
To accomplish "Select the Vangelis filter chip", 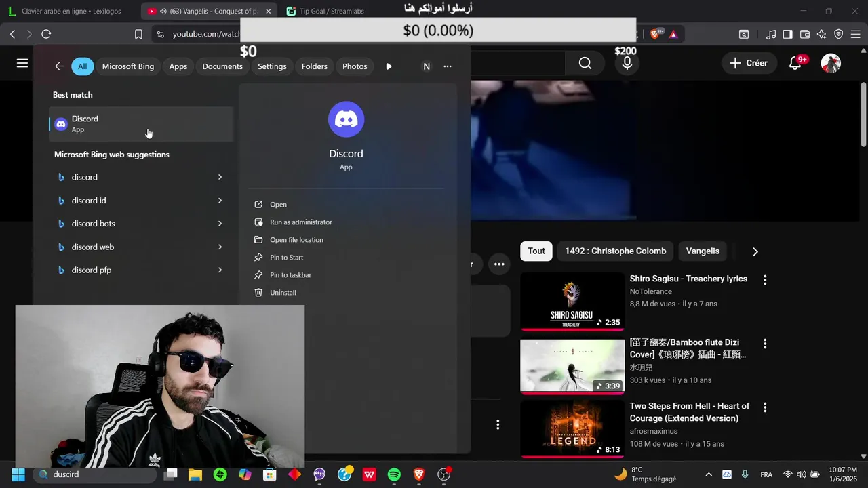I will (703, 251).
